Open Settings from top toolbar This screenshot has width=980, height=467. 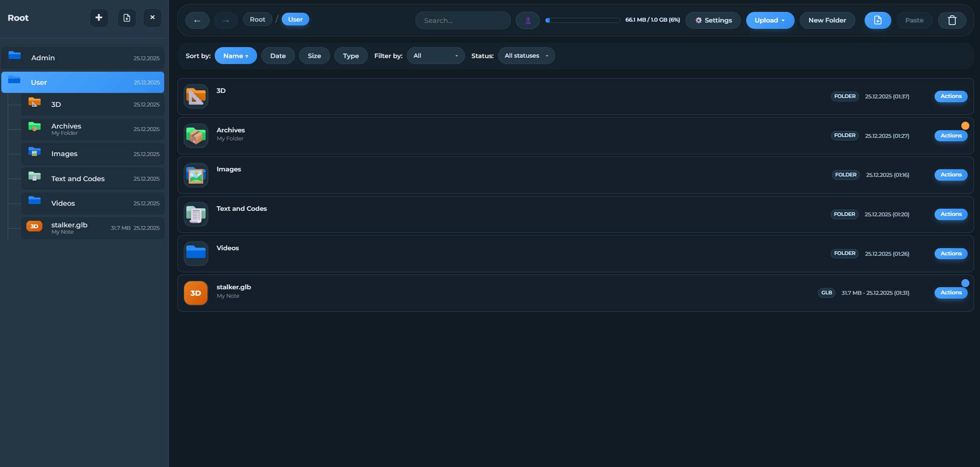[x=713, y=20]
